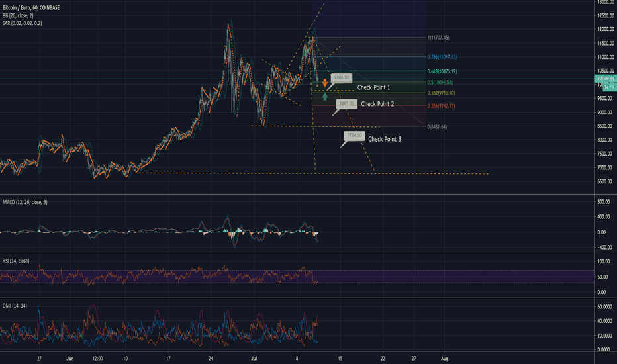Click 800.00 on the MACD axis

pyautogui.click(x=604, y=202)
